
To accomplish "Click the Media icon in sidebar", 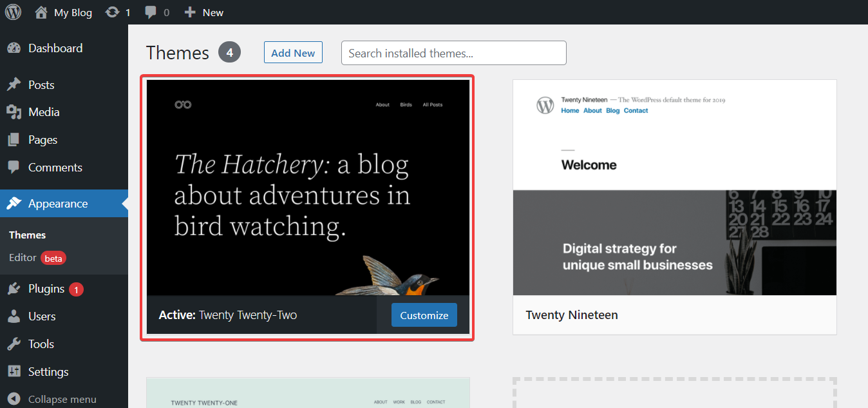I will [14, 112].
